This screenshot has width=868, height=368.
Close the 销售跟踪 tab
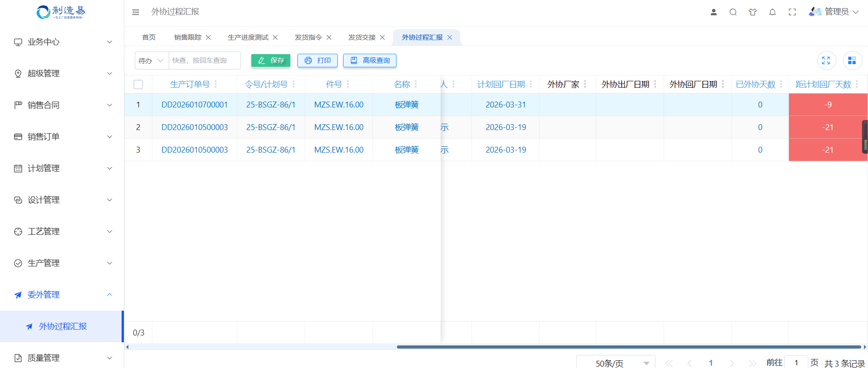pos(208,37)
